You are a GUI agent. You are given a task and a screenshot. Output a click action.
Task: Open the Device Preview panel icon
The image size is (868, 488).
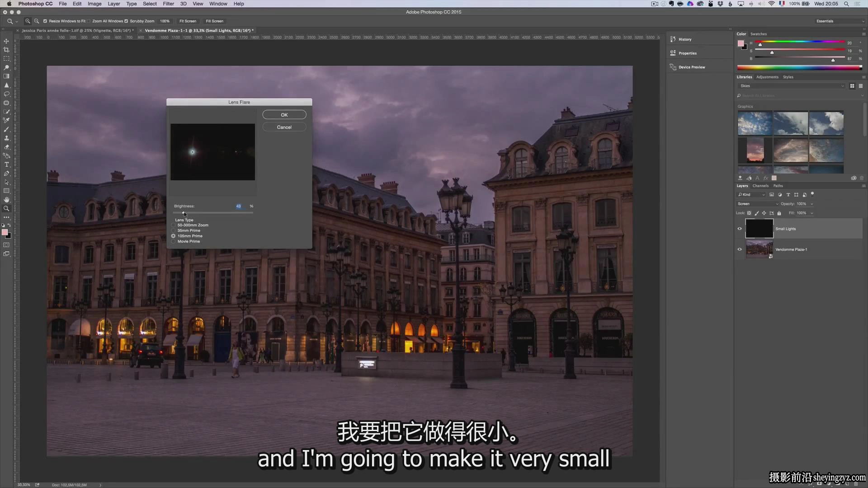point(673,67)
